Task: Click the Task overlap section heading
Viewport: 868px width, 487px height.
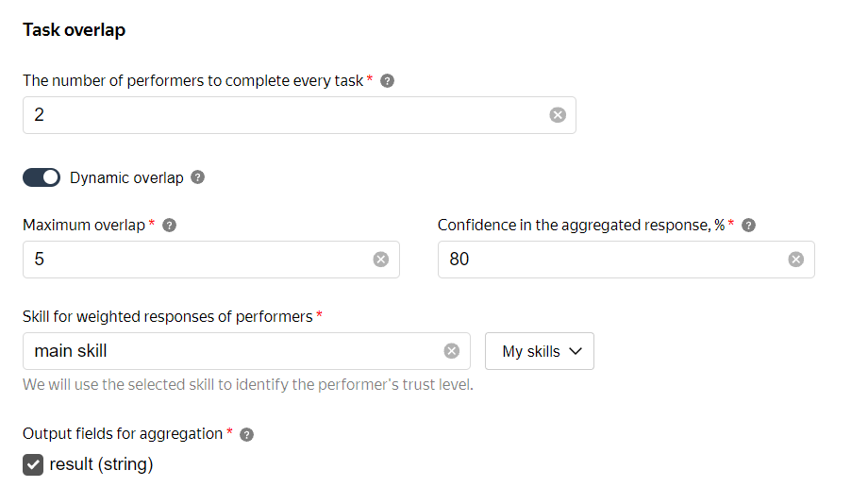Action: click(75, 30)
